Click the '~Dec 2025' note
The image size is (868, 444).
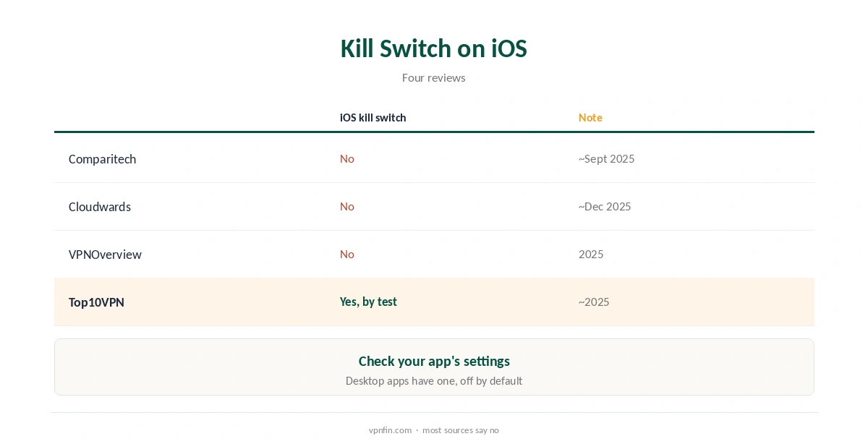pyautogui.click(x=605, y=206)
